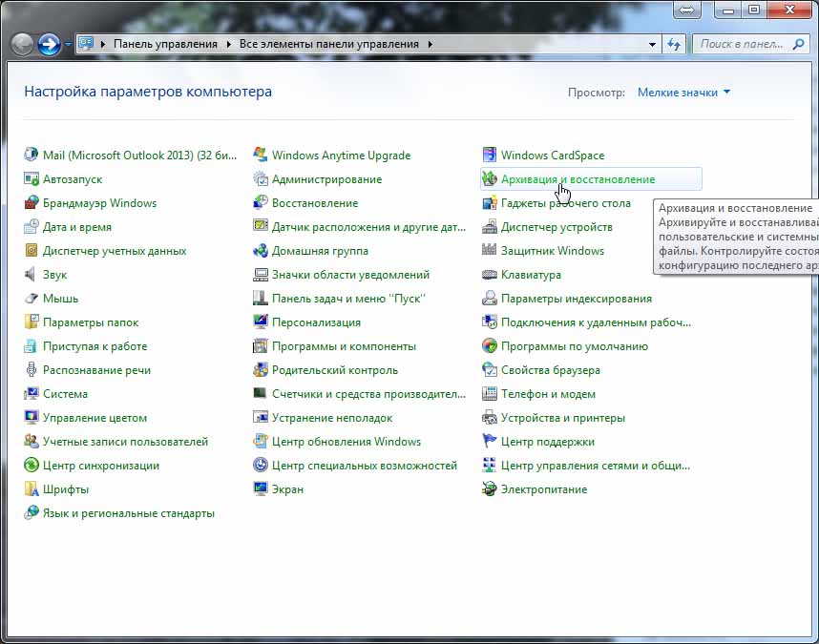This screenshot has height=644, width=819.
Task: Open Устранение неполадок link
Action: (331, 418)
